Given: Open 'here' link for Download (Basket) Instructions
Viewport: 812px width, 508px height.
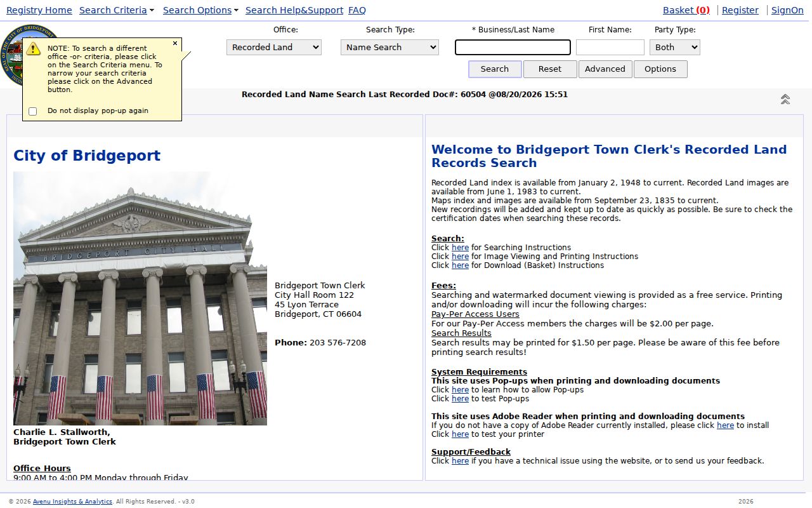Looking at the screenshot, I should pyautogui.click(x=460, y=265).
